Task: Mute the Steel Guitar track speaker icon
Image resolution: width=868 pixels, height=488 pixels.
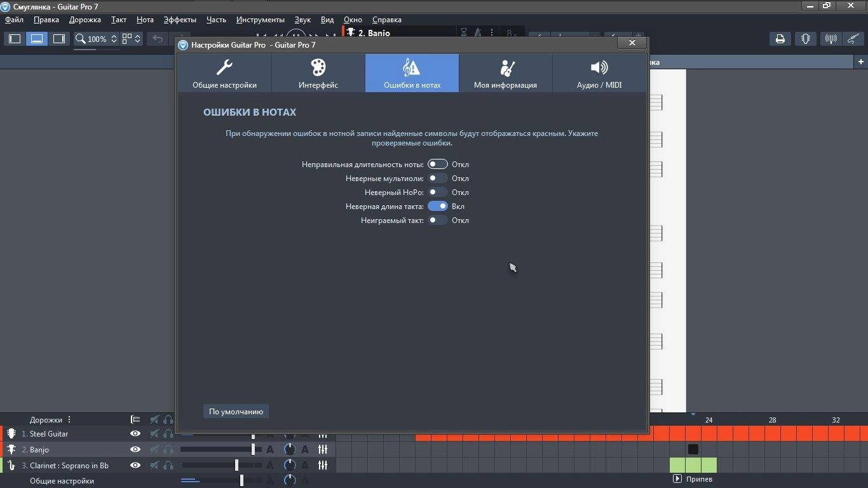Action: (154, 433)
